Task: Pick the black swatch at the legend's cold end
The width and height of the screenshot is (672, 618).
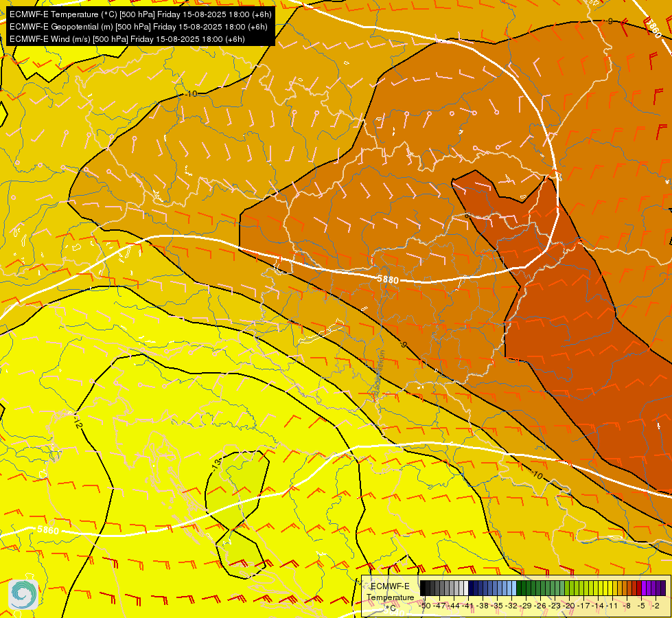Action: click(423, 588)
